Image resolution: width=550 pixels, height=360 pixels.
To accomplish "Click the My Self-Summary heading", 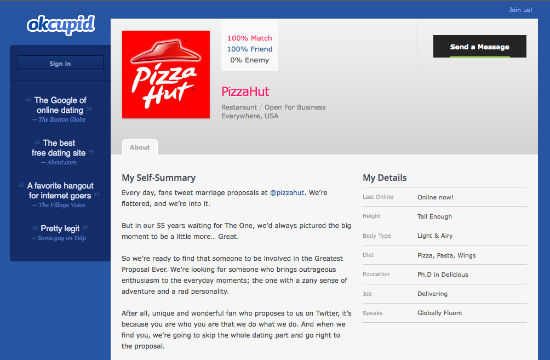I will [159, 178].
